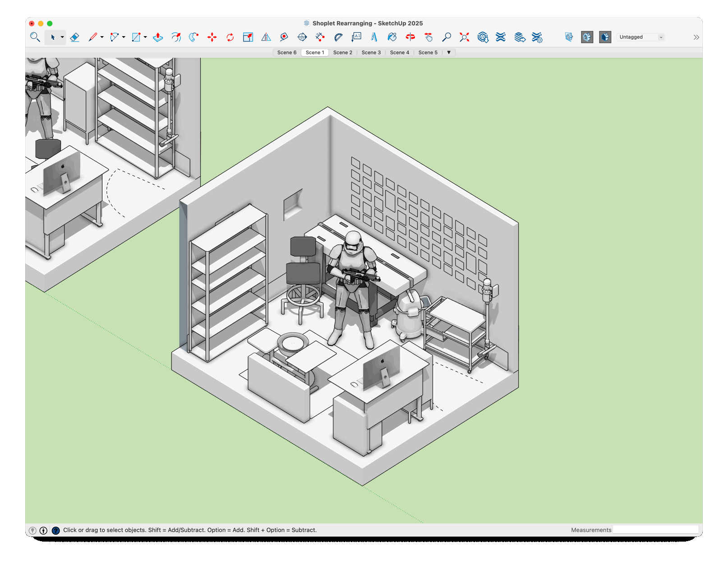
Task: Activate the Flip mirror tool
Action: (x=266, y=37)
